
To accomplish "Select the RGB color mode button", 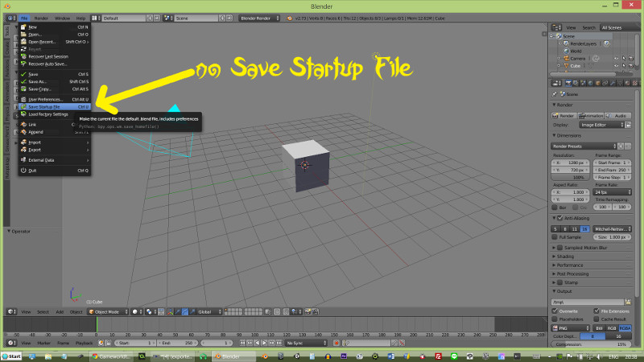I will pos(612,328).
